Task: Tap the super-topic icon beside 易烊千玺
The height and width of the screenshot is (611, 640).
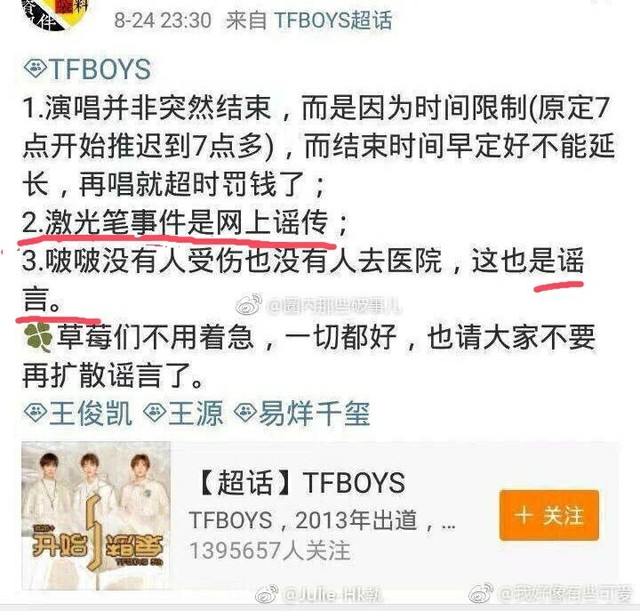Action: (245, 413)
